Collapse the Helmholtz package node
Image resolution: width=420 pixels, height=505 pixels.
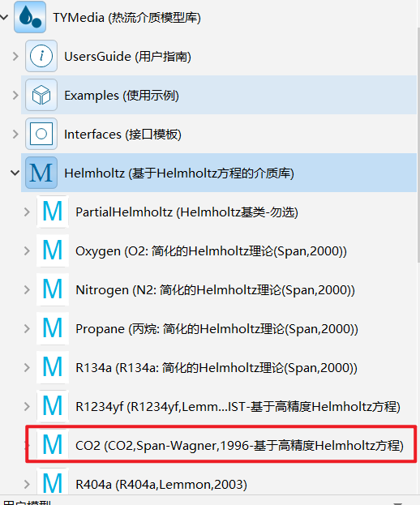pyautogui.click(x=15, y=173)
